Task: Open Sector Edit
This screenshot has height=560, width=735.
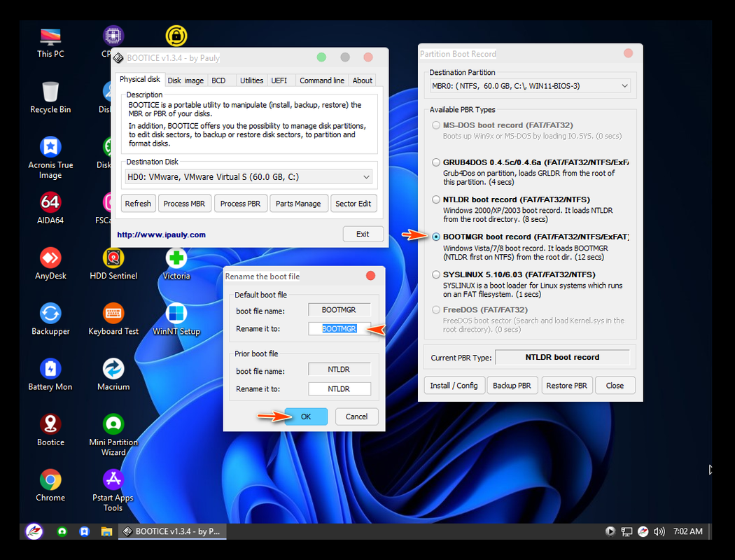Action: [353, 204]
